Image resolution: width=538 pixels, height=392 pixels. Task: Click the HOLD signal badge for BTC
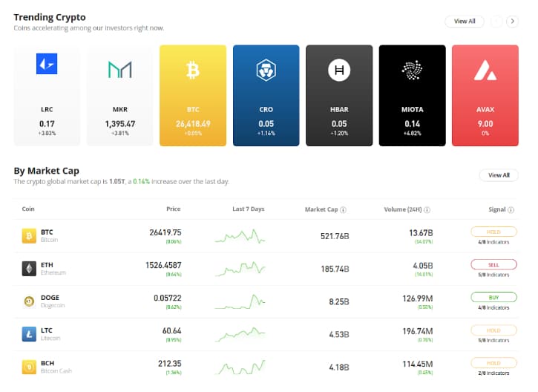pyautogui.click(x=493, y=232)
